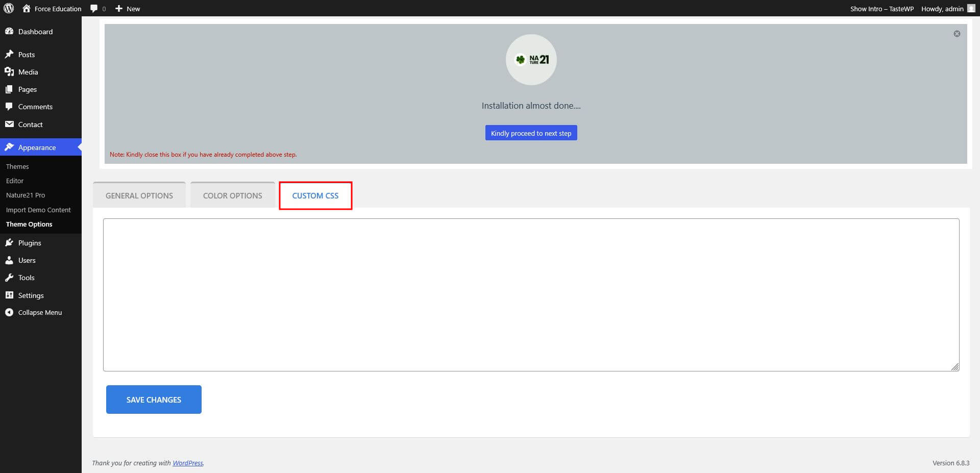980x473 pixels.
Task: Open the WordPress footer link
Action: (x=187, y=463)
